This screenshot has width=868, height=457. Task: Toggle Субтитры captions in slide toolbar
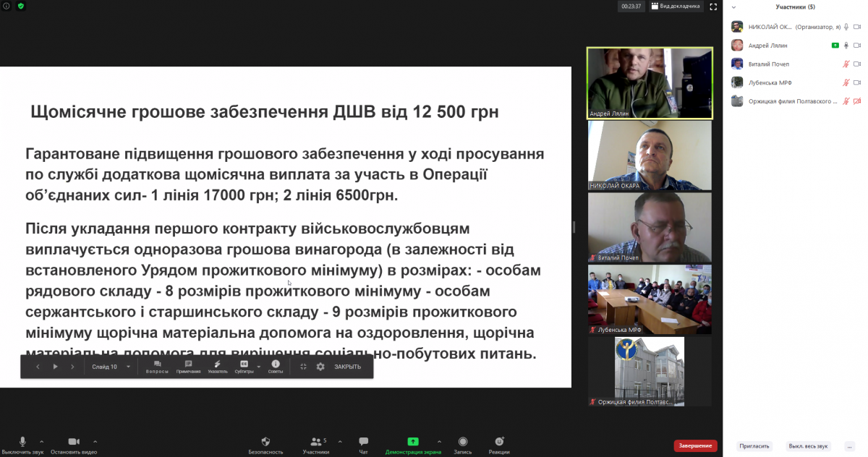click(x=244, y=366)
